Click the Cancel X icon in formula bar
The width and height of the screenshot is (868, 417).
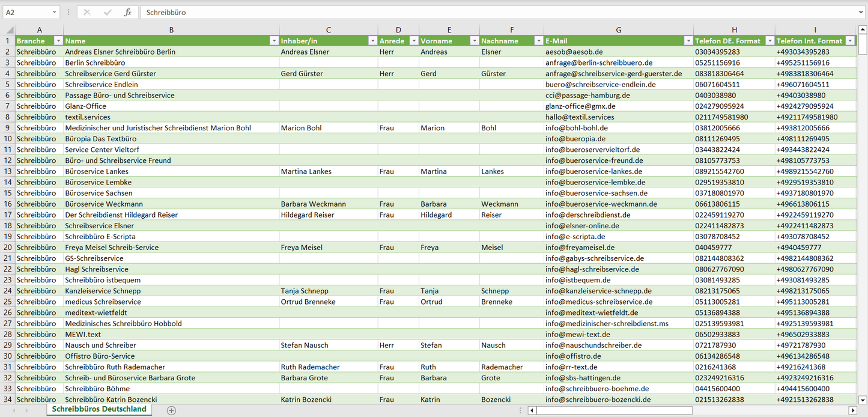click(x=87, y=12)
